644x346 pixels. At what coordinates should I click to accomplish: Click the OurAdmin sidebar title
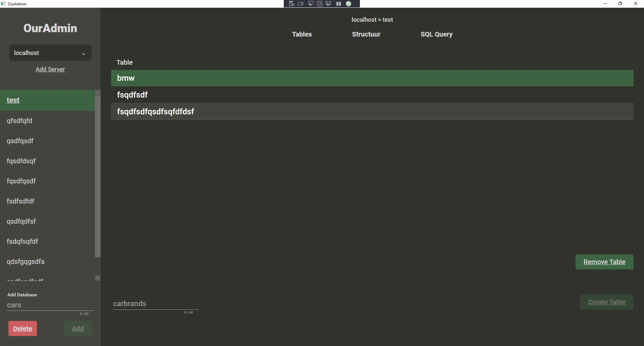tap(50, 28)
